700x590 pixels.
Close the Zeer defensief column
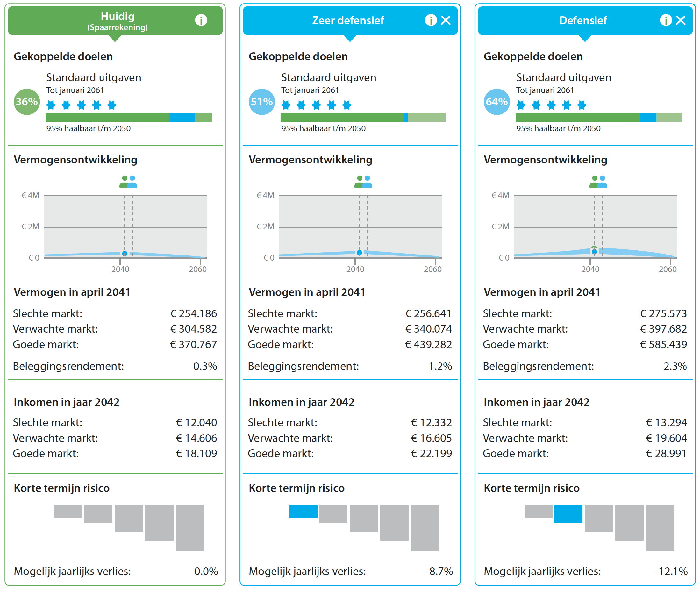pos(446,20)
